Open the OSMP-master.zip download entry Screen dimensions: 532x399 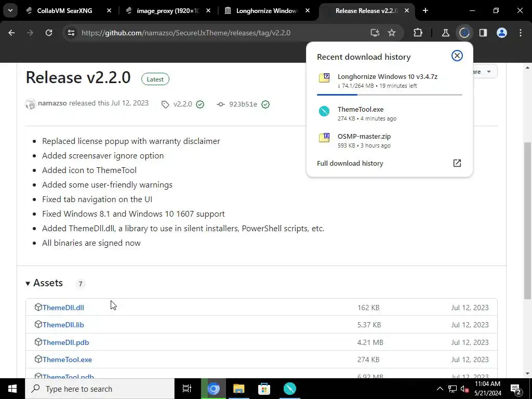click(x=364, y=137)
